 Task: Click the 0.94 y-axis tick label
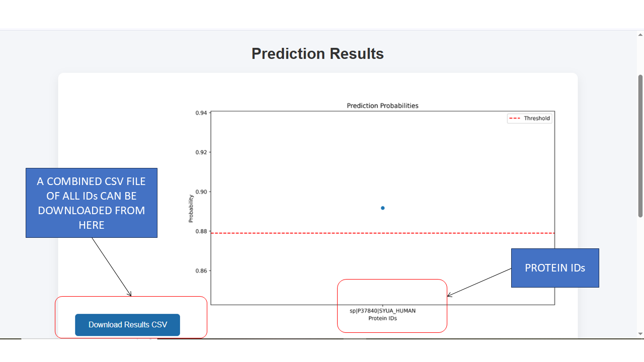tap(201, 113)
